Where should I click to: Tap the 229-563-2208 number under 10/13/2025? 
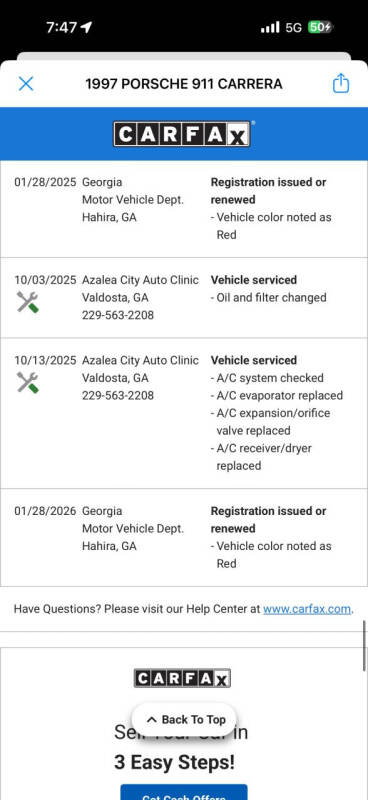118,395
